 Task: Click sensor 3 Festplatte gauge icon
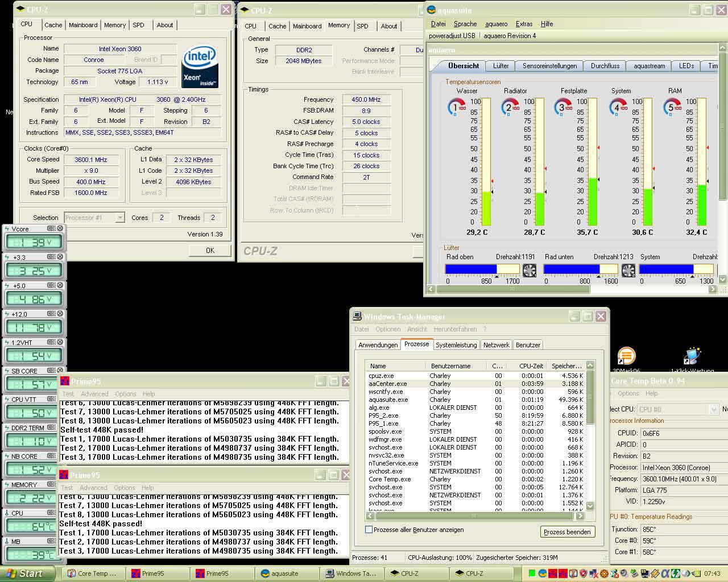(562, 107)
